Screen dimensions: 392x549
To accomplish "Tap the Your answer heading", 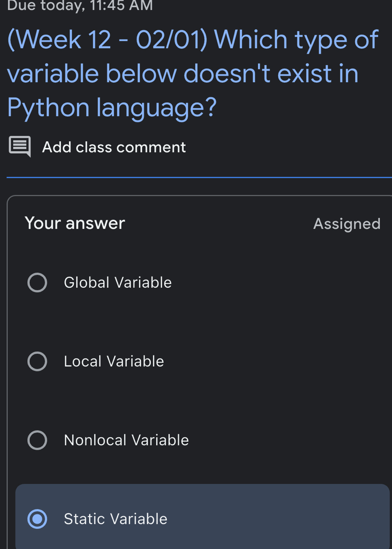I will 75,223.
